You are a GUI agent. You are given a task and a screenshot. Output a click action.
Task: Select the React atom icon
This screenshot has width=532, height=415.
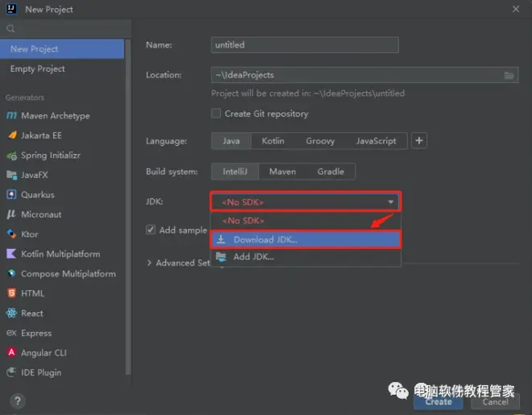pyautogui.click(x=11, y=313)
